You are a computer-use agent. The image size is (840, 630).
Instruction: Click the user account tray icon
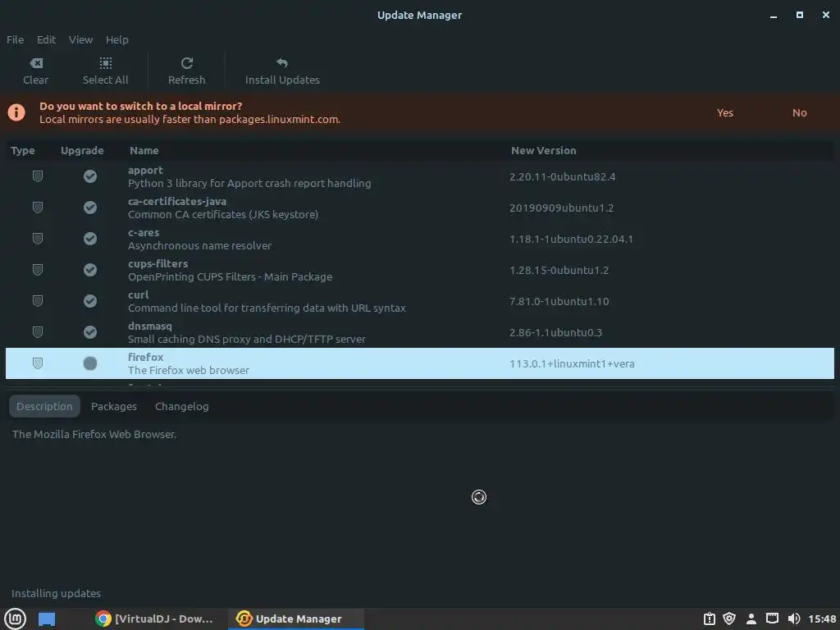tap(751, 619)
